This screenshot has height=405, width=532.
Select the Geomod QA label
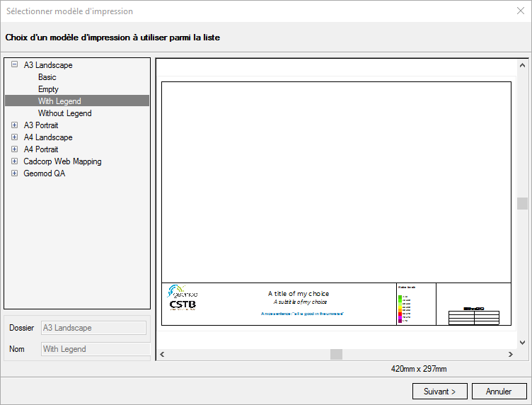[x=45, y=173]
